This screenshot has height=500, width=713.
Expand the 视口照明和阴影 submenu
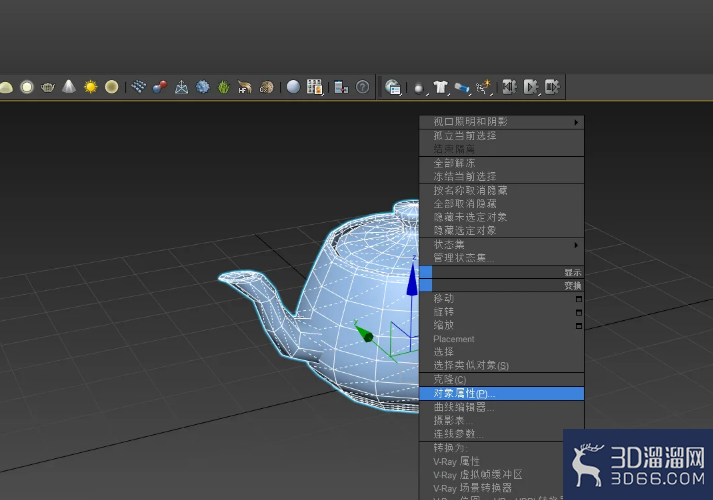[x=502, y=122]
